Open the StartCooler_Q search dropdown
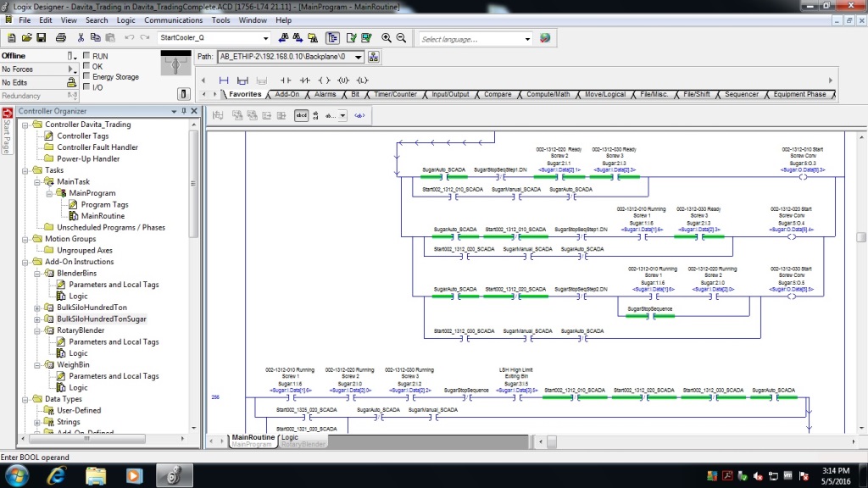Viewport: 868px width, 488px height. 265,38
